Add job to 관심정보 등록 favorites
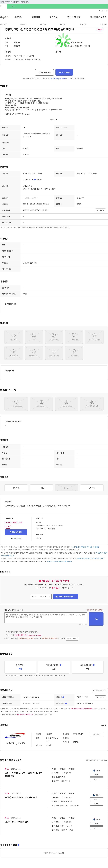The image size is (108, 868). [x=45, y=72]
